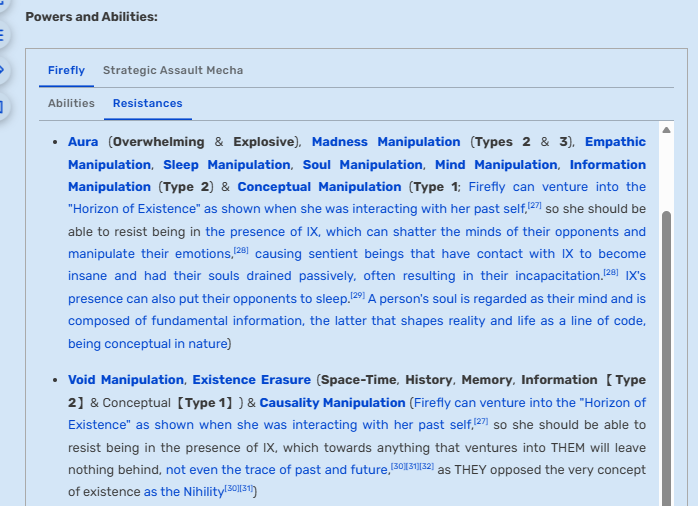Select the Resistances sub-tab
The width and height of the screenshot is (698, 506).
click(x=147, y=103)
